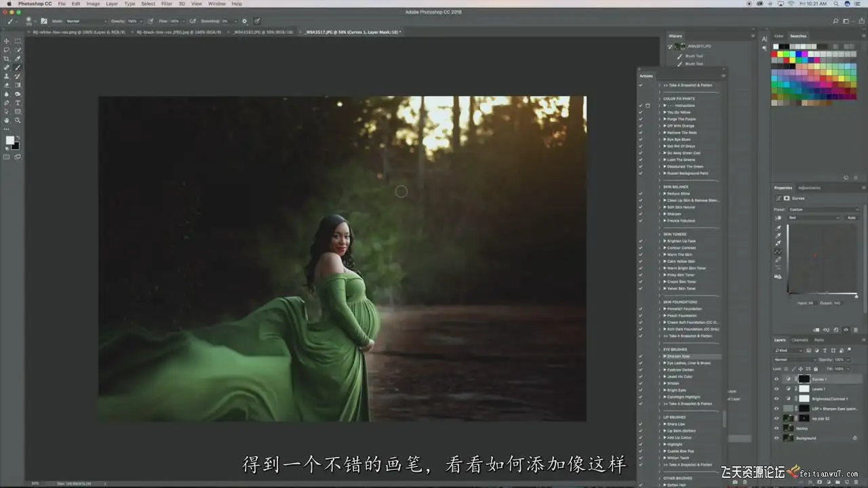Screen dimensions: 868x488
Task: Select the History Brush tool
Action: click(x=18, y=77)
